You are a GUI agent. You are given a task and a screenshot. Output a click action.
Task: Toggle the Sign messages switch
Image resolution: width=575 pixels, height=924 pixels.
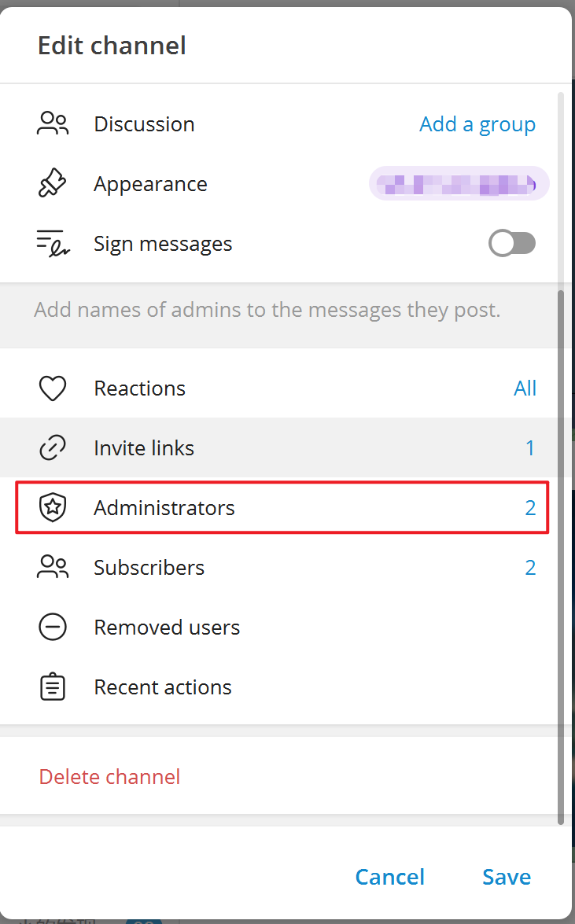(512, 244)
